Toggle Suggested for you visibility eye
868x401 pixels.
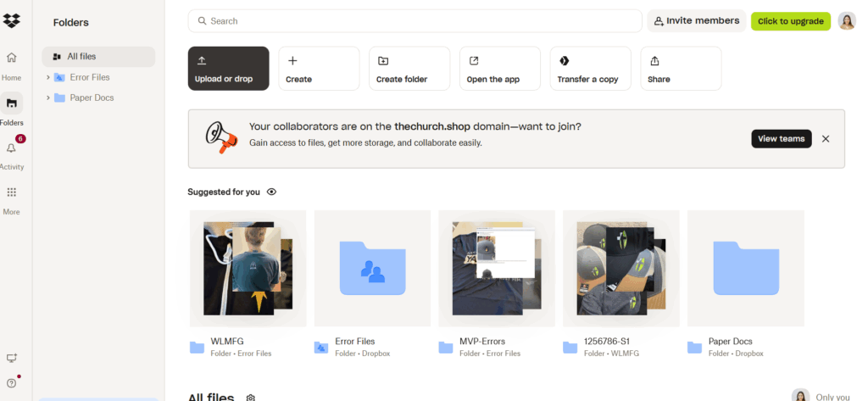coord(271,192)
